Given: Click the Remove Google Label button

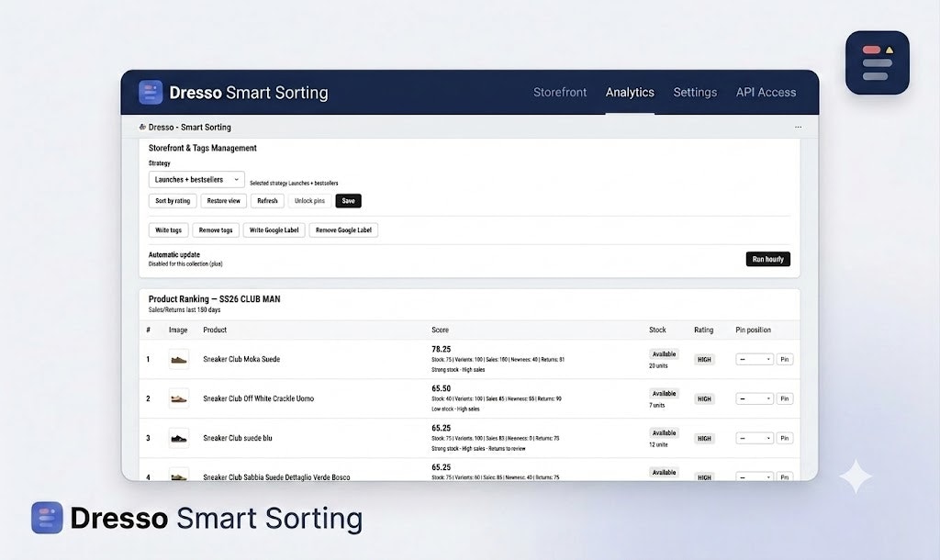Looking at the screenshot, I should 343,230.
